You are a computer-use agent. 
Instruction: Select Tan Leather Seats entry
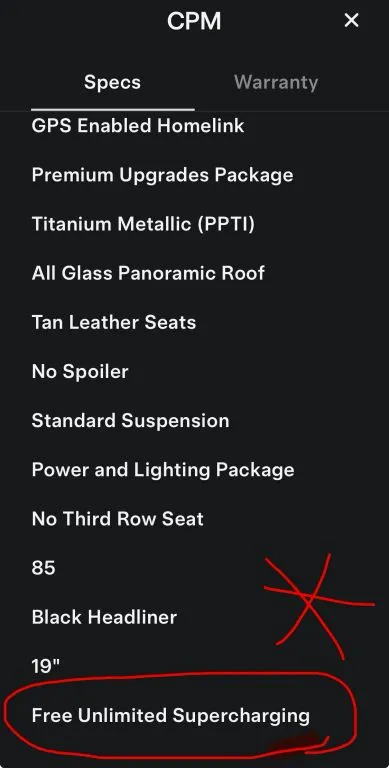pyautogui.click(x=114, y=322)
